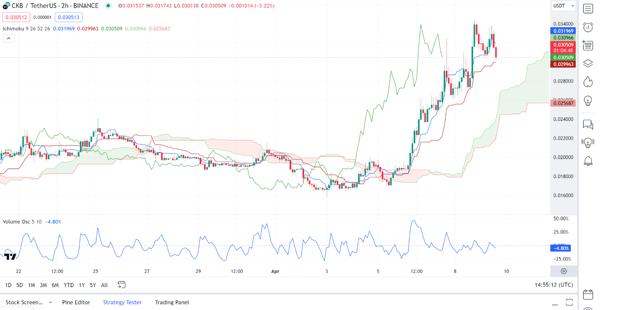This screenshot has height=310, width=644.
Task: Click the Go to date calendar icon
Action: tap(122, 285)
